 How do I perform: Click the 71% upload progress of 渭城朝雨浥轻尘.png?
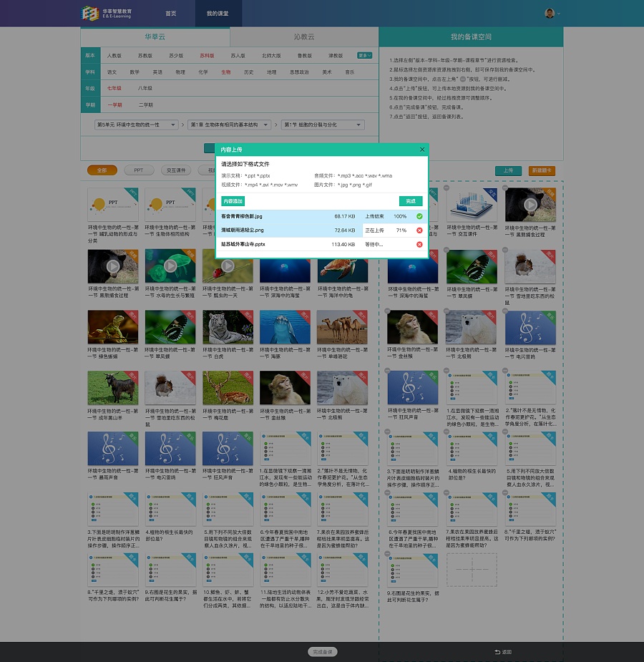pos(401,230)
